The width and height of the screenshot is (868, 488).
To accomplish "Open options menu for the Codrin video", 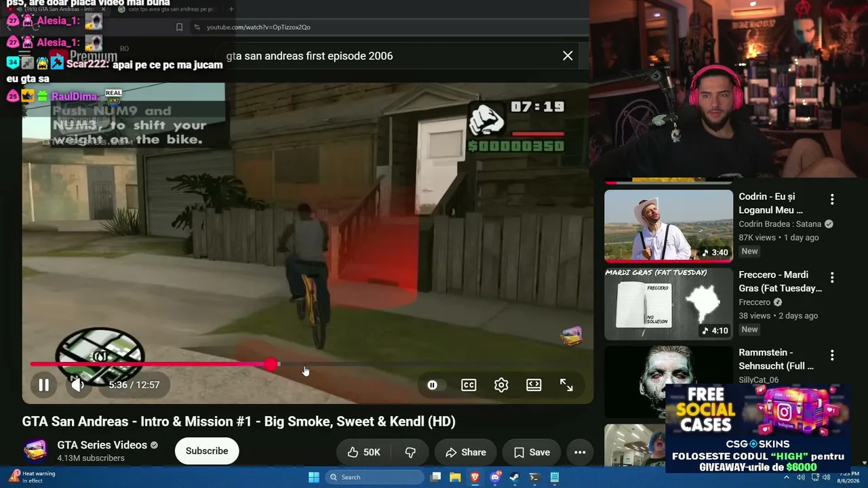I will click(832, 199).
